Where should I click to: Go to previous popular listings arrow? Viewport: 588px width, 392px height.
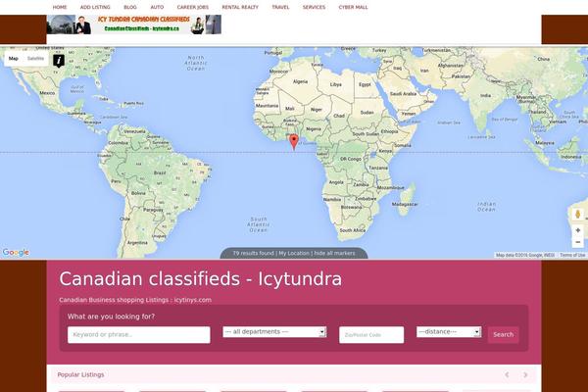(507, 374)
